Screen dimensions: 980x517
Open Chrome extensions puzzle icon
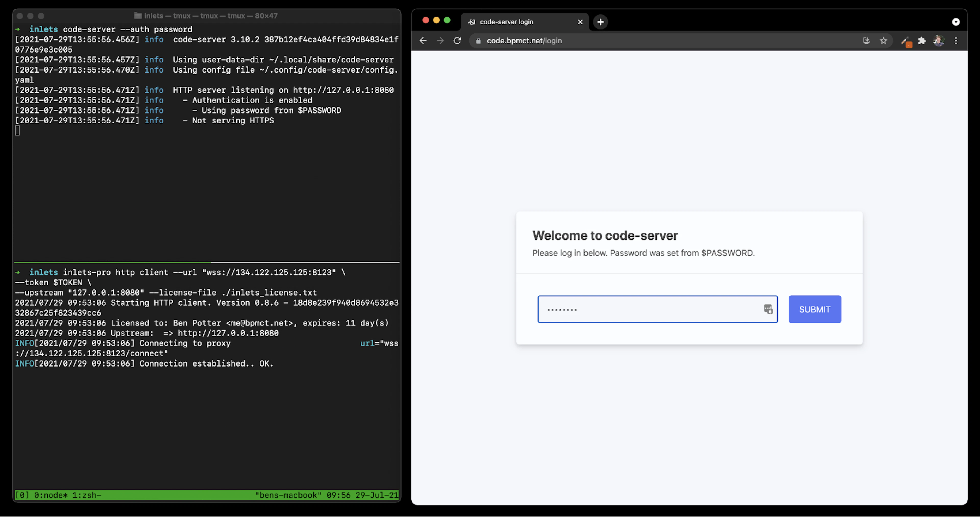[922, 41]
